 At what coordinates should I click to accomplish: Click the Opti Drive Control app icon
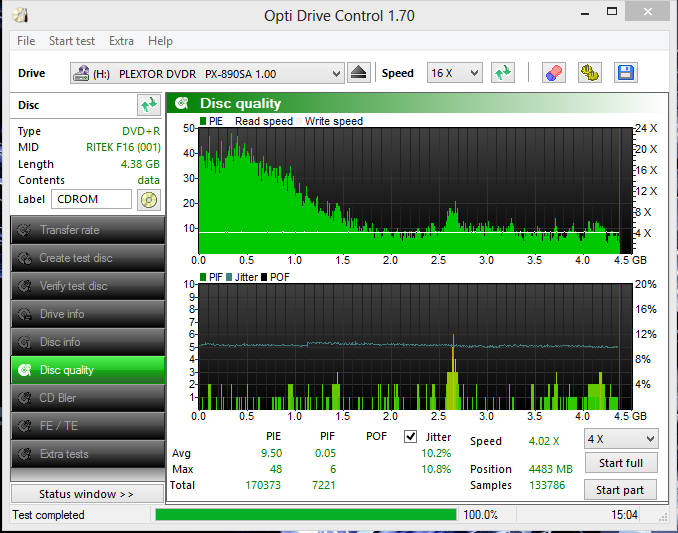click(x=20, y=15)
